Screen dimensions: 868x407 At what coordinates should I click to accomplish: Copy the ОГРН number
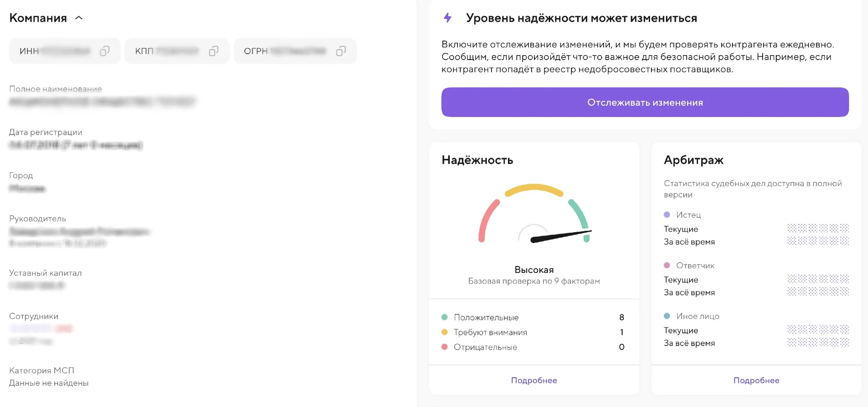tap(341, 51)
